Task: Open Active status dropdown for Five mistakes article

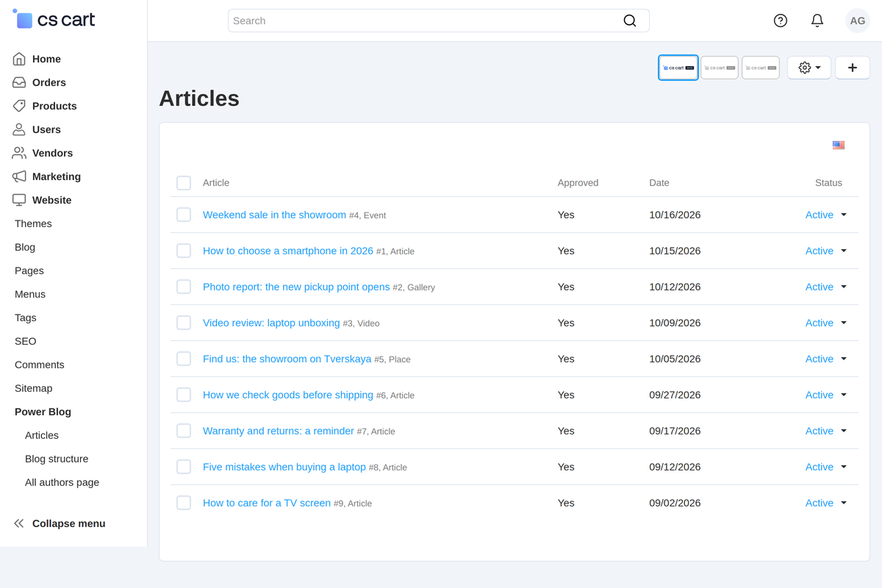Action: coord(826,467)
